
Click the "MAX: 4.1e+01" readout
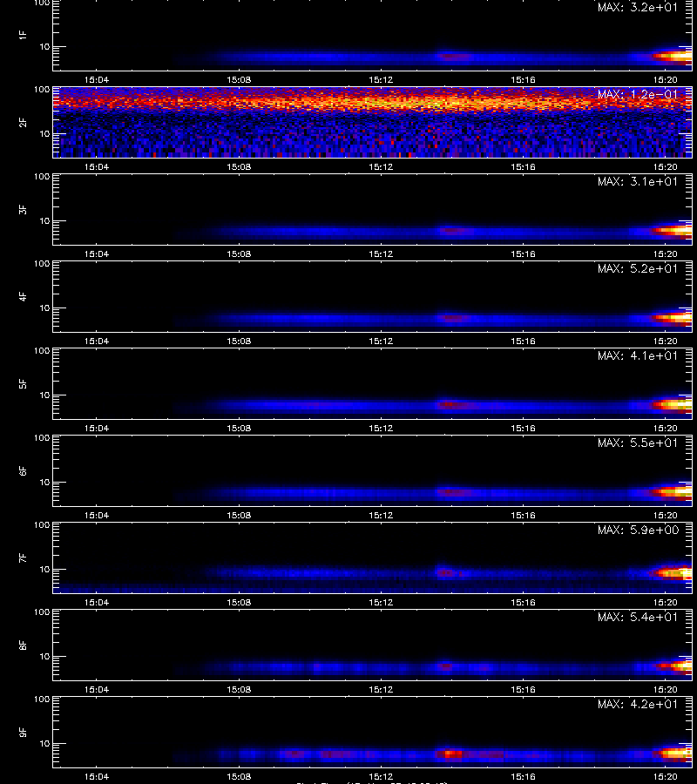tap(638, 355)
